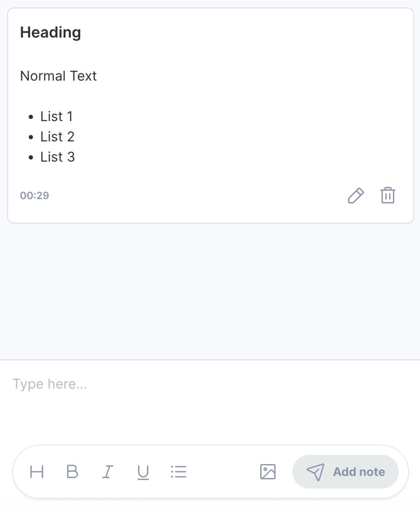
Task: Enable underline formatting
Action: point(143,472)
